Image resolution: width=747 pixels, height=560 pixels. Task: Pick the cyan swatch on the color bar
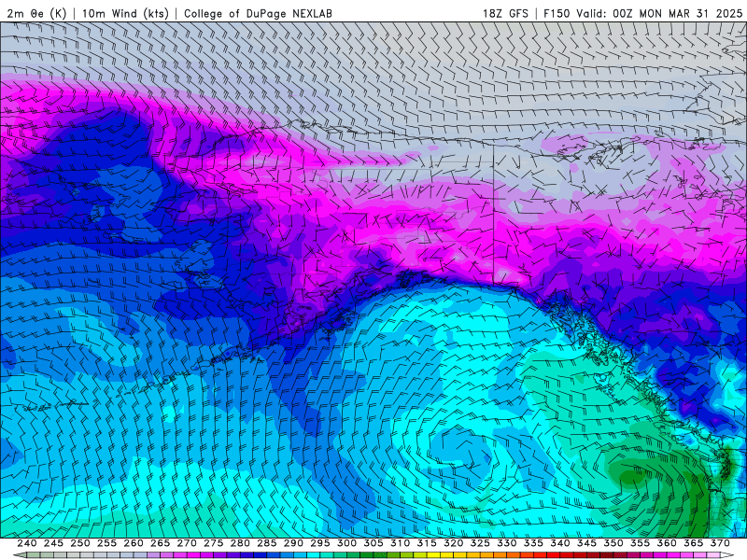[x=313, y=554]
